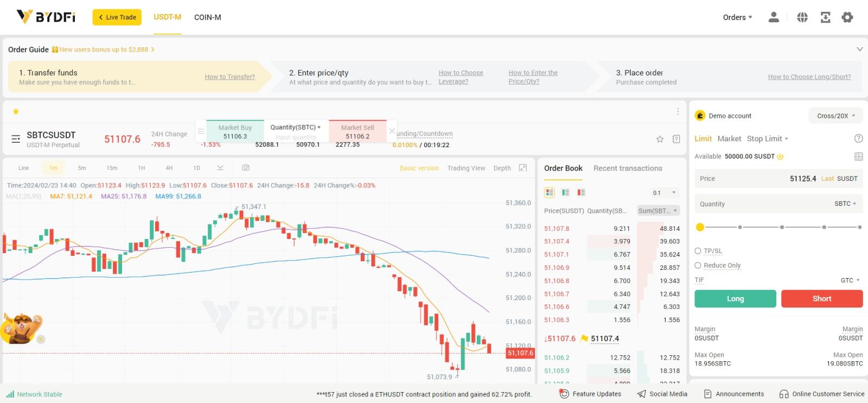Select the 4H chart interval
The width and height of the screenshot is (868, 403).
point(169,168)
